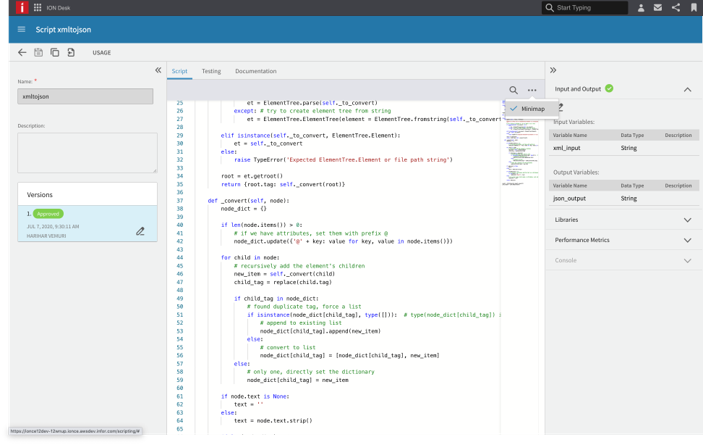Click the USAGE button
This screenshot has height=445, width=703.
point(101,52)
